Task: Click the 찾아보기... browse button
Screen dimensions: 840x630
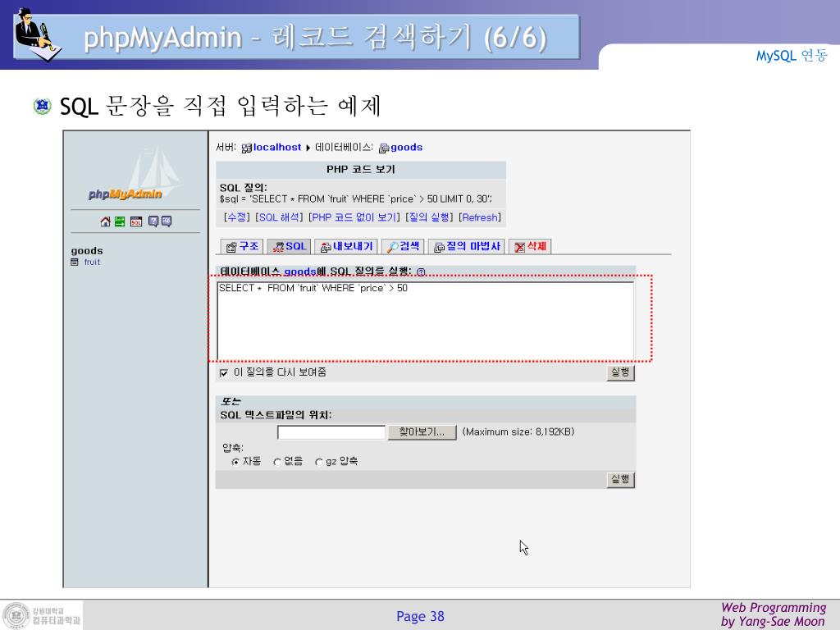Action: [x=422, y=432]
